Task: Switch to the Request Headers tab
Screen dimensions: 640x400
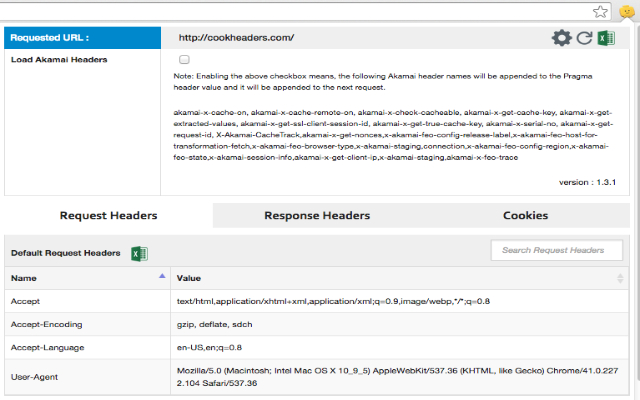Action: coord(109,216)
